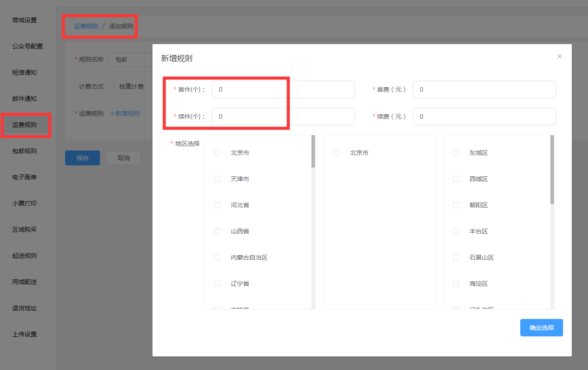
Task: Check the 海淀区 checkbox
Action: click(456, 284)
